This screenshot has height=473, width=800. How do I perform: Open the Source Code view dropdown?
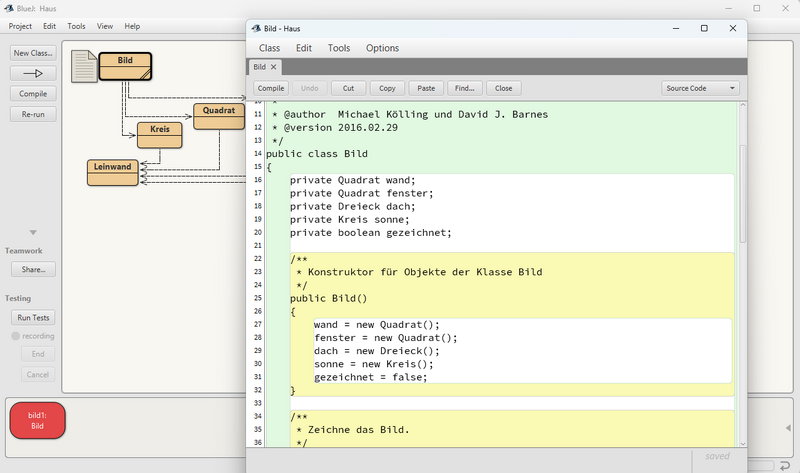click(700, 88)
